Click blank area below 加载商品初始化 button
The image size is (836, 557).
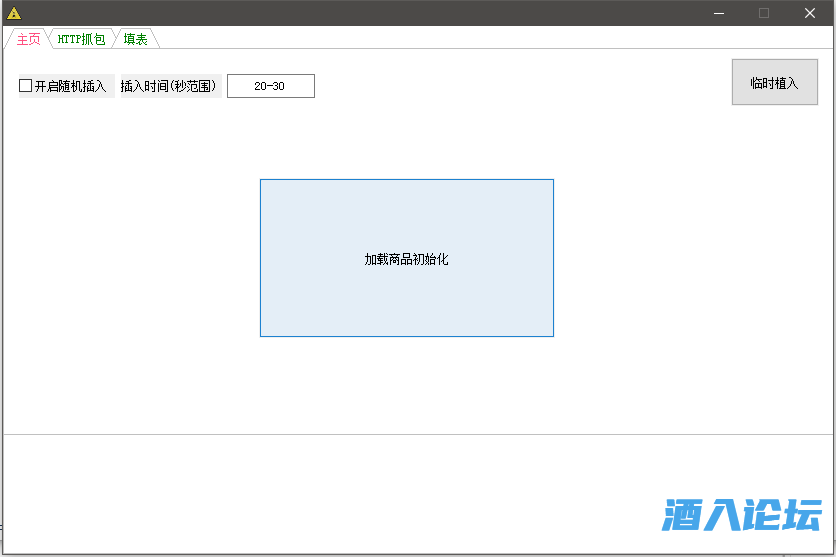coord(406,385)
